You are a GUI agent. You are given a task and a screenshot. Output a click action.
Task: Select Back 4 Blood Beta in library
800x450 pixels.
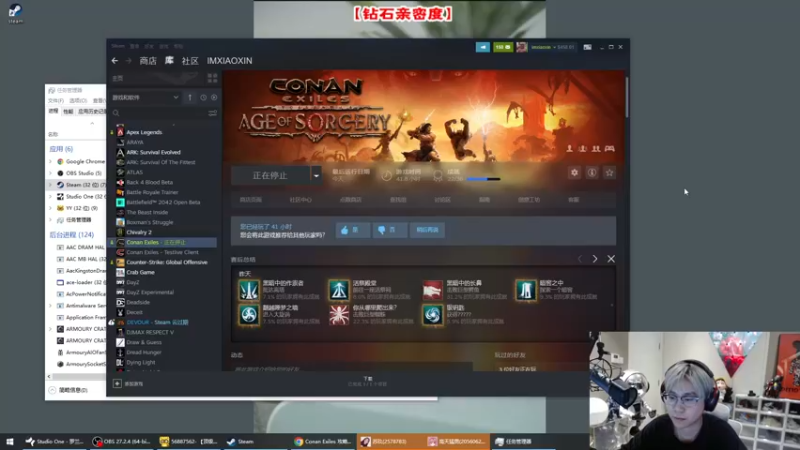click(x=149, y=182)
